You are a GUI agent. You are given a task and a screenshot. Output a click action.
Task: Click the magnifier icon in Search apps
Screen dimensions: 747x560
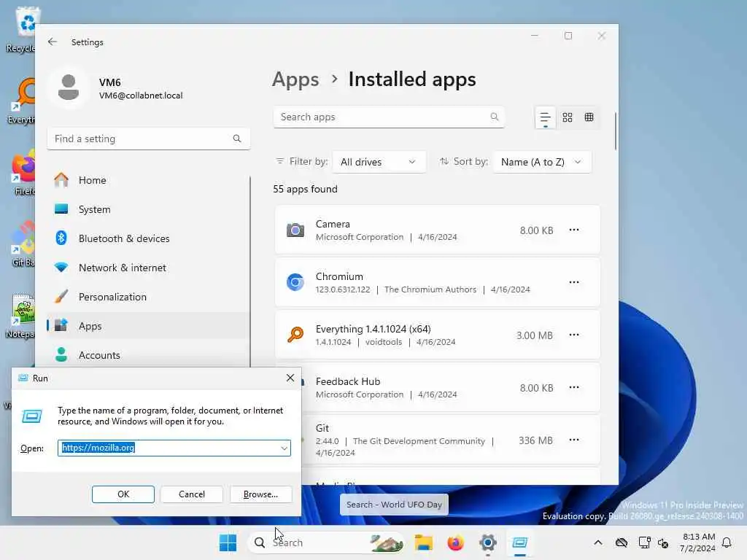click(x=494, y=117)
